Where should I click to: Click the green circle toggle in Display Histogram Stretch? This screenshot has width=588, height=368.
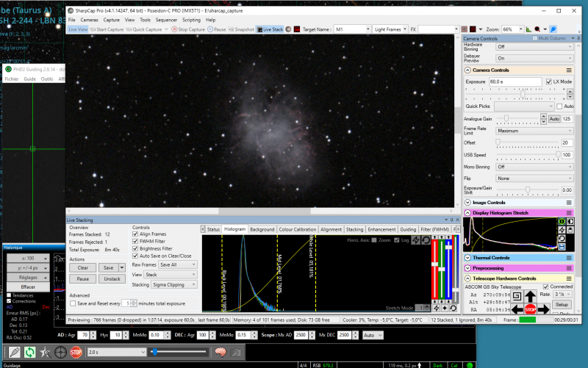pyautogui.click(x=562, y=222)
